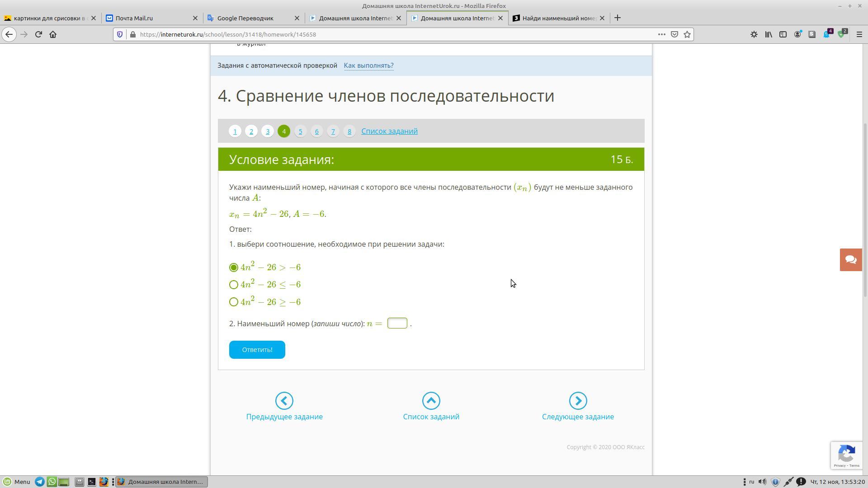Switch to the картинки для срисовки tab

click(50, 18)
